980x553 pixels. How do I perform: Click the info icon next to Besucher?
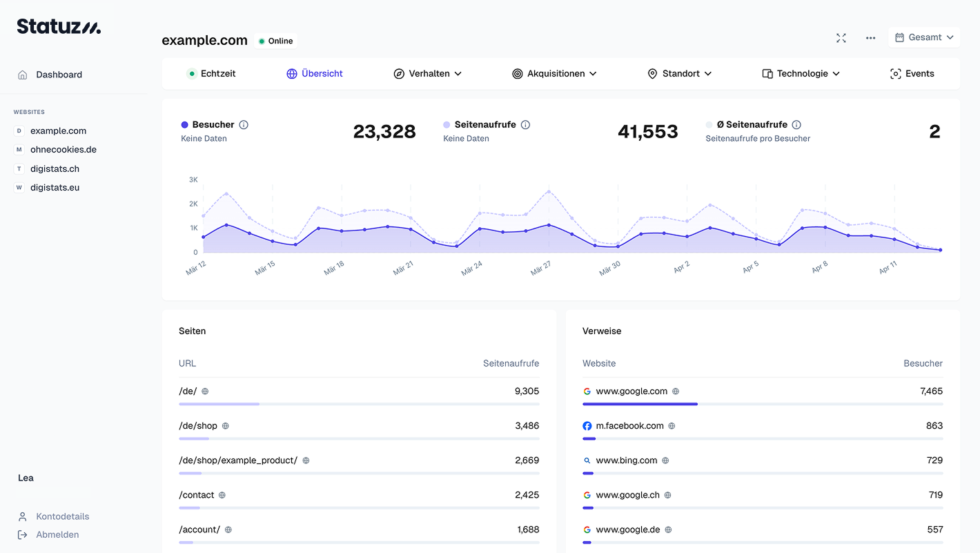[244, 125]
